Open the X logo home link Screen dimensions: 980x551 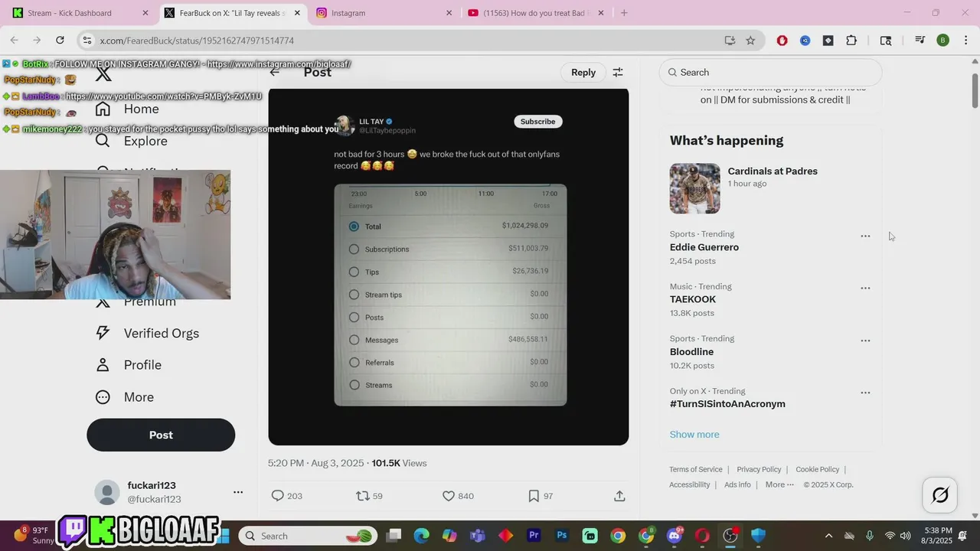[x=103, y=74]
